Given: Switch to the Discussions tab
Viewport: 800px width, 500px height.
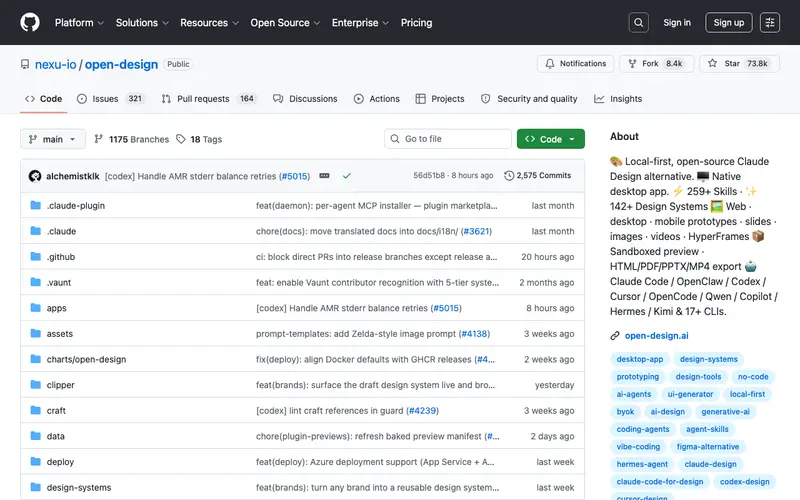Looking at the screenshot, I should tap(305, 99).
